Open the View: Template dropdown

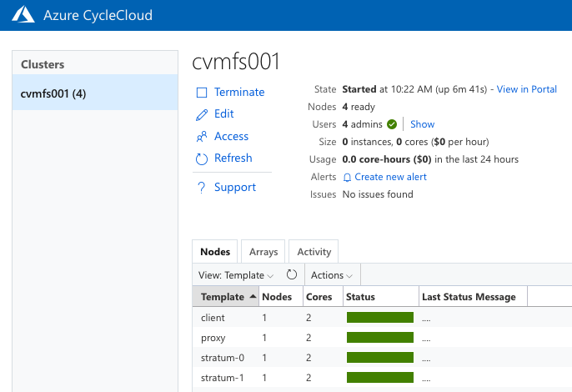pos(236,275)
